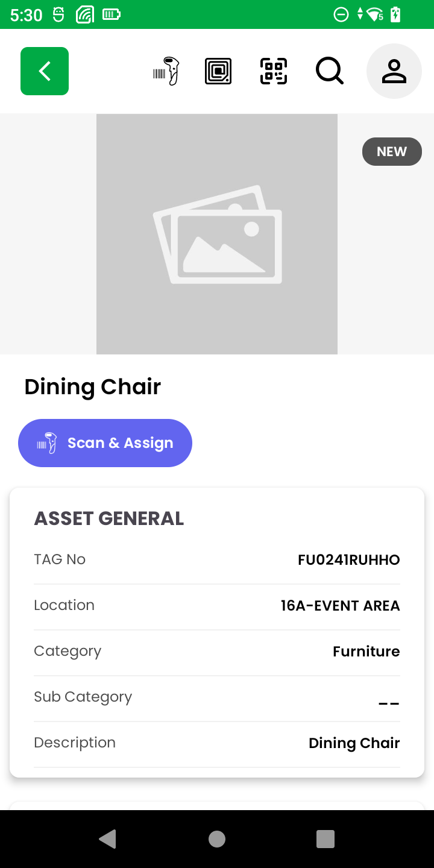Tap the Dining Chair title
This screenshot has height=868, width=434.
(93, 387)
